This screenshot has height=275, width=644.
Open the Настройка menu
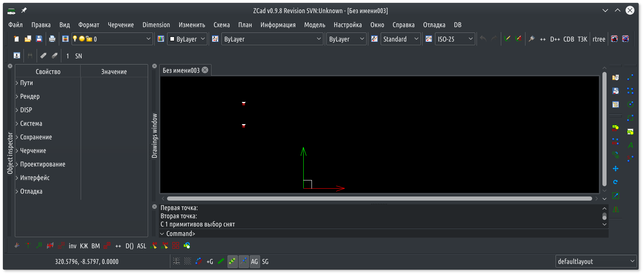pos(348,25)
